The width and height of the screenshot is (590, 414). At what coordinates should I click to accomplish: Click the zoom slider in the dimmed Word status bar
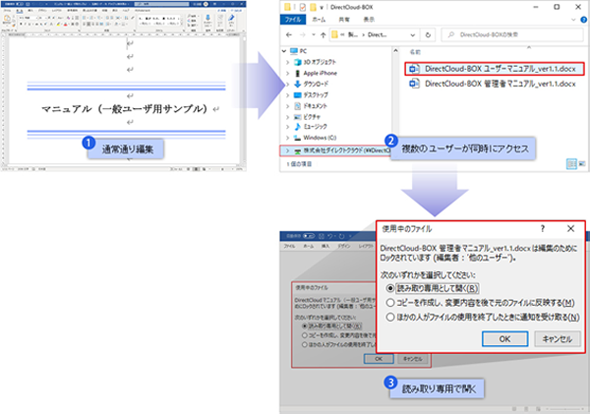tap(564, 408)
